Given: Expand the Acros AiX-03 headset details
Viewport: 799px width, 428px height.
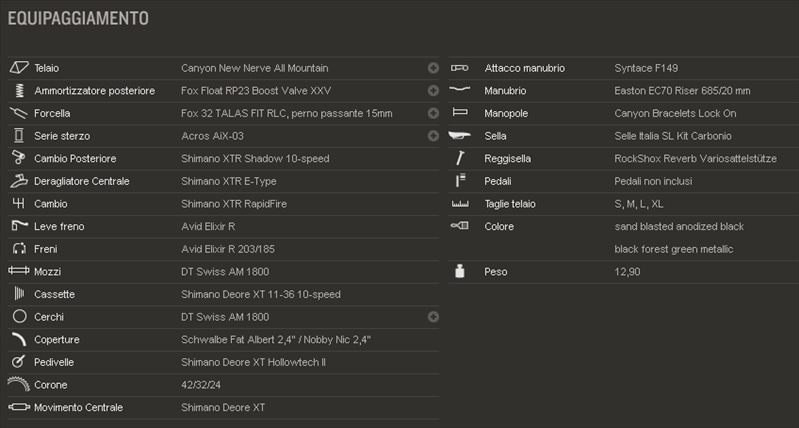Looking at the screenshot, I should [x=433, y=136].
